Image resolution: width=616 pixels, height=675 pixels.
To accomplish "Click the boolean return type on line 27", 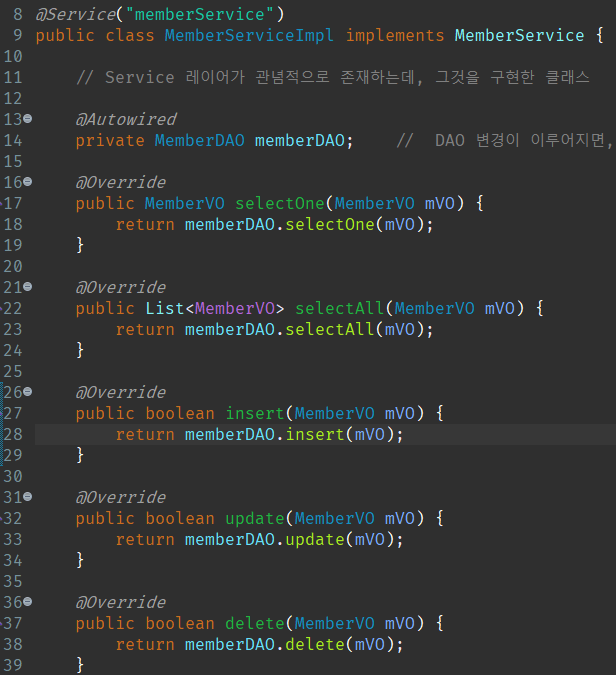I will [180, 413].
